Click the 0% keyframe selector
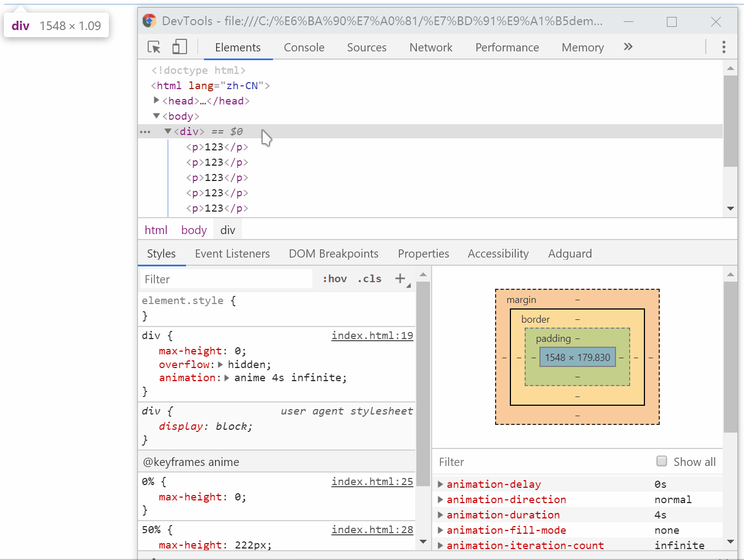 (x=148, y=481)
